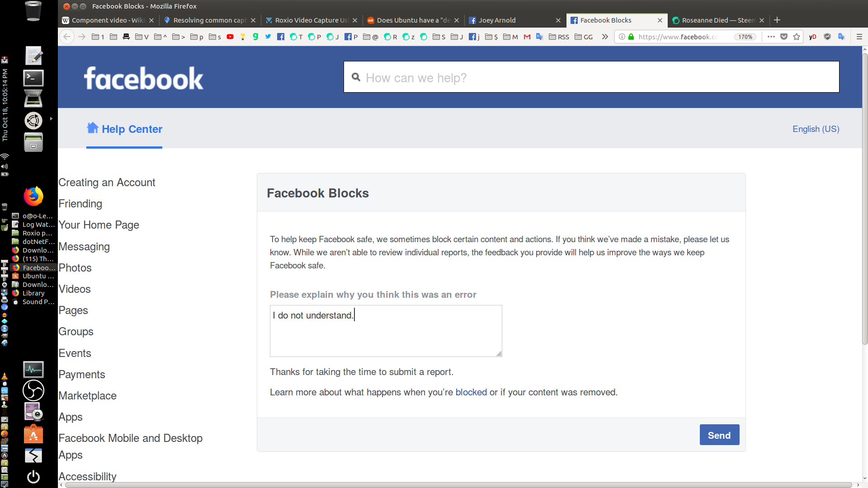868x488 pixels.
Task: Click the site information icon in address bar
Action: click(x=622, y=37)
